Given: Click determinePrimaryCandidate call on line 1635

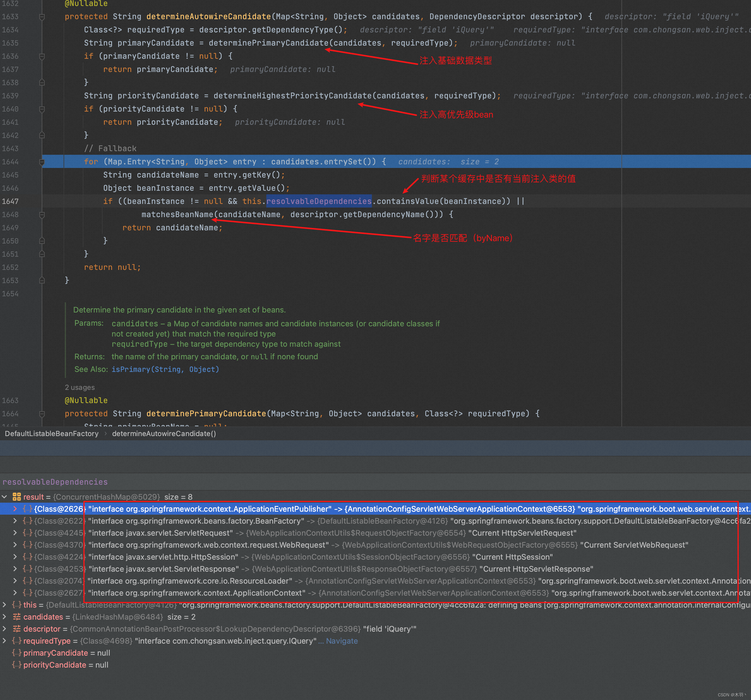Looking at the screenshot, I should [269, 43].
